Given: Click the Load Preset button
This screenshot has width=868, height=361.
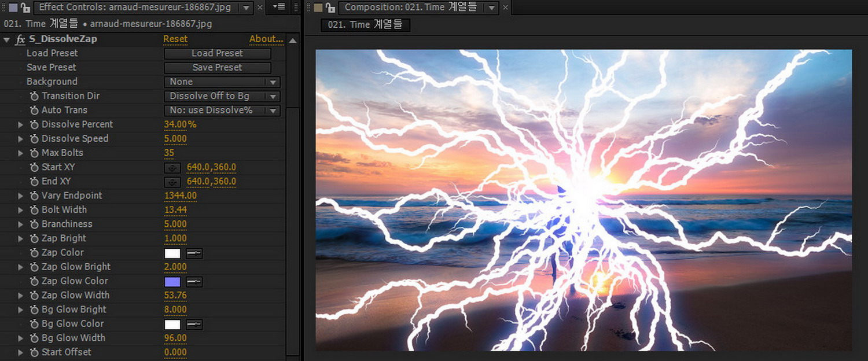Looking at the screenshot, I should click(218, 53).
